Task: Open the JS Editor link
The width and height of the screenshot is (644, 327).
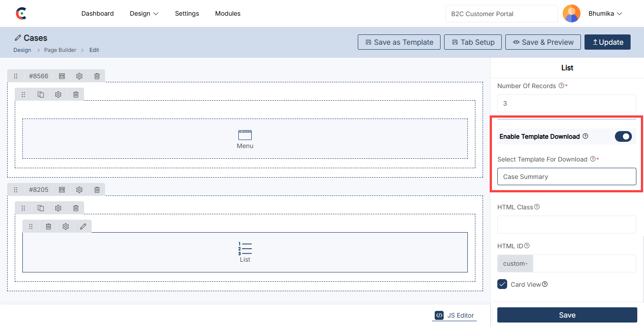Action: pos(455,315)
